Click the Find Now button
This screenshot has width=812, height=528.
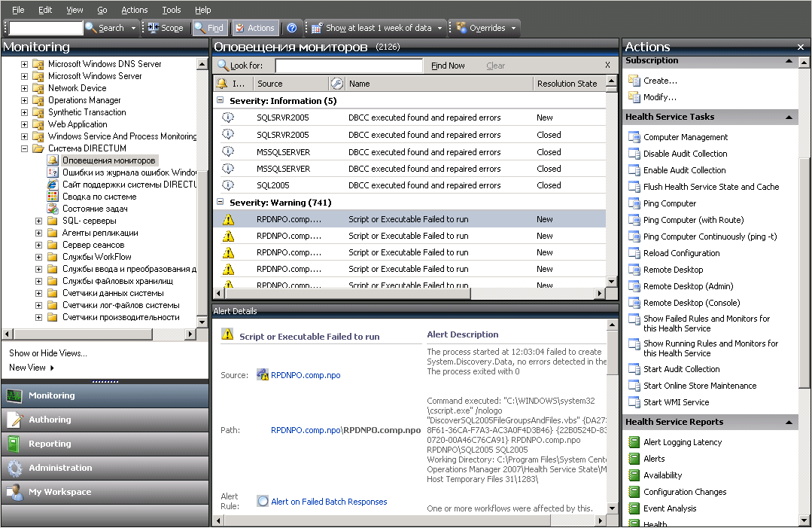(x=448, y=66)
